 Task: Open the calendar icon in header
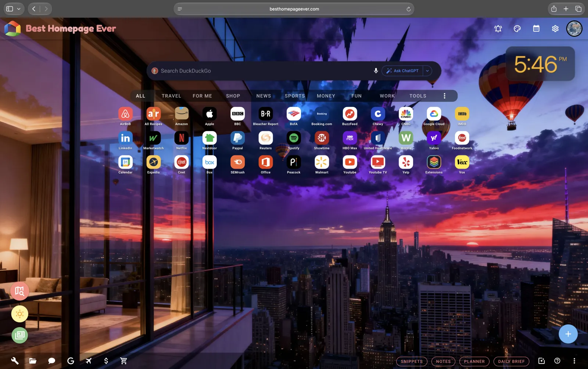pos(536,29)
